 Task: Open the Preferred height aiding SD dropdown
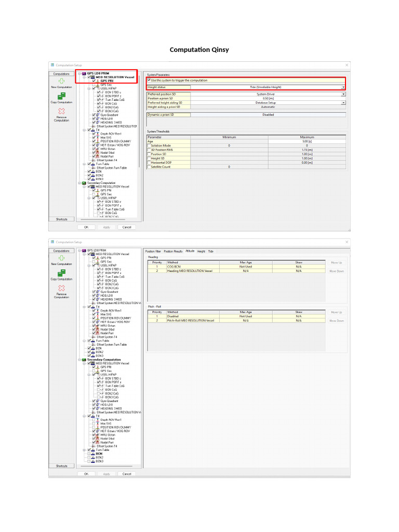coord(343,102)
